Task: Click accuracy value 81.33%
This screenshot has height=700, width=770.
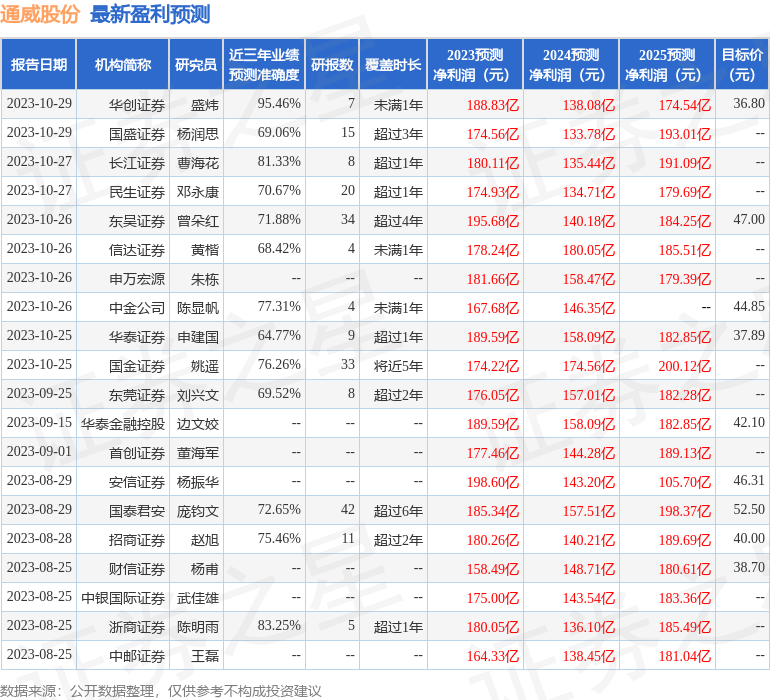Action: coord(279,162)
